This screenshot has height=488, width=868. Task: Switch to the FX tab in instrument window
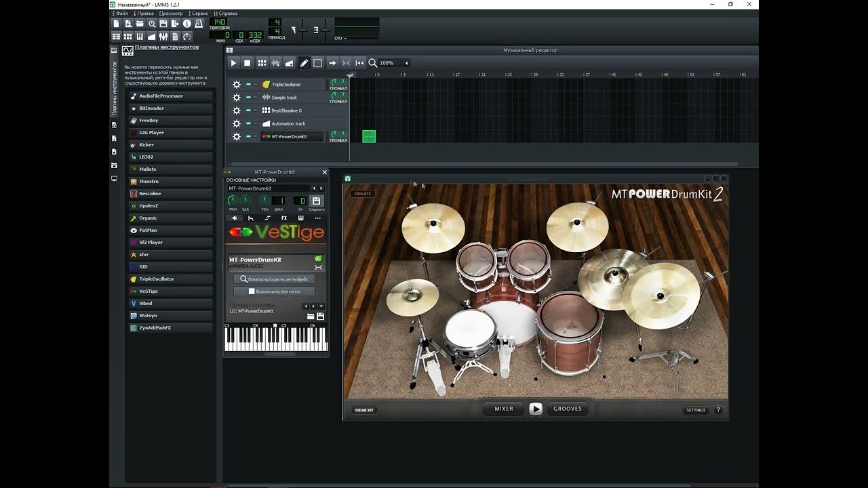284,218
